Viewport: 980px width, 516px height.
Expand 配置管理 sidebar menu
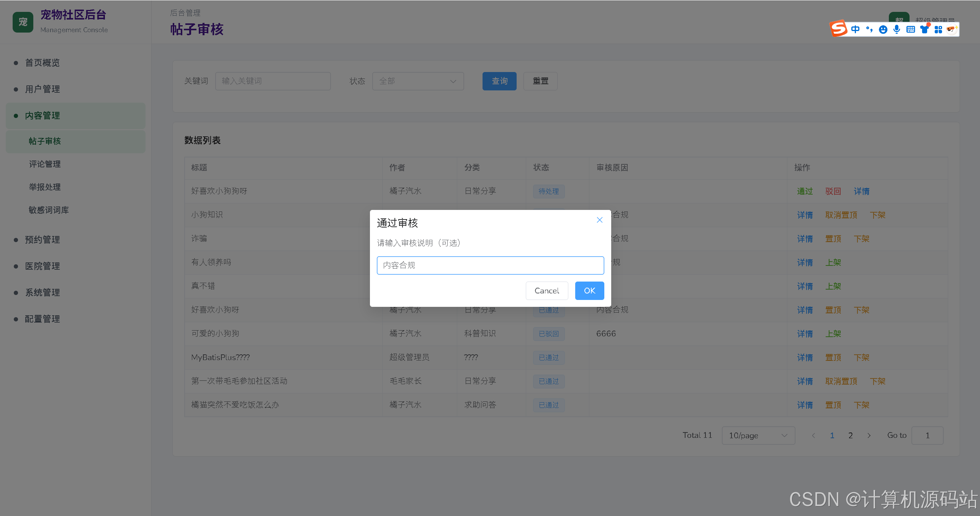[x=75, y=319]
